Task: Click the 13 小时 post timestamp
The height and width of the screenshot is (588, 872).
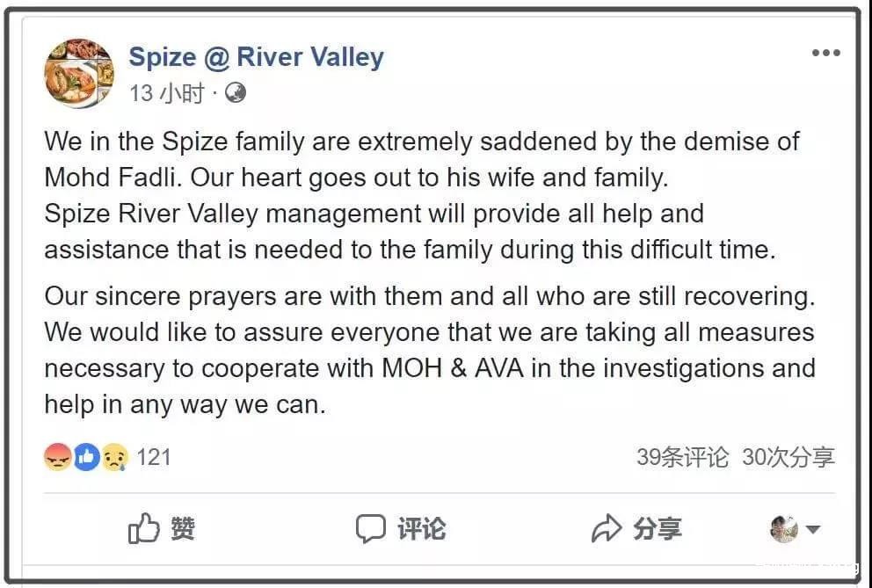Action: 166,92
